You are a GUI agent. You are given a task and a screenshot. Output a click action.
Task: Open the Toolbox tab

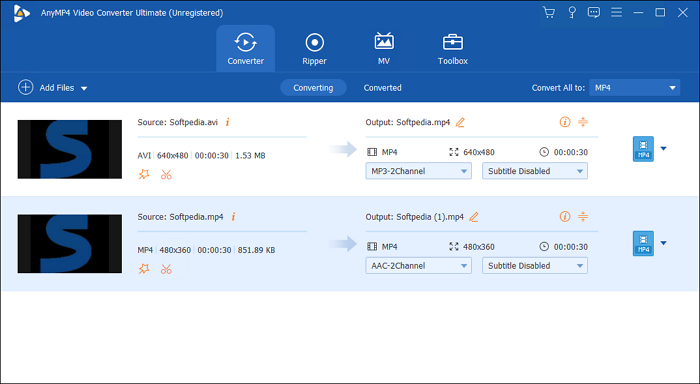click(x=453, y=48)
